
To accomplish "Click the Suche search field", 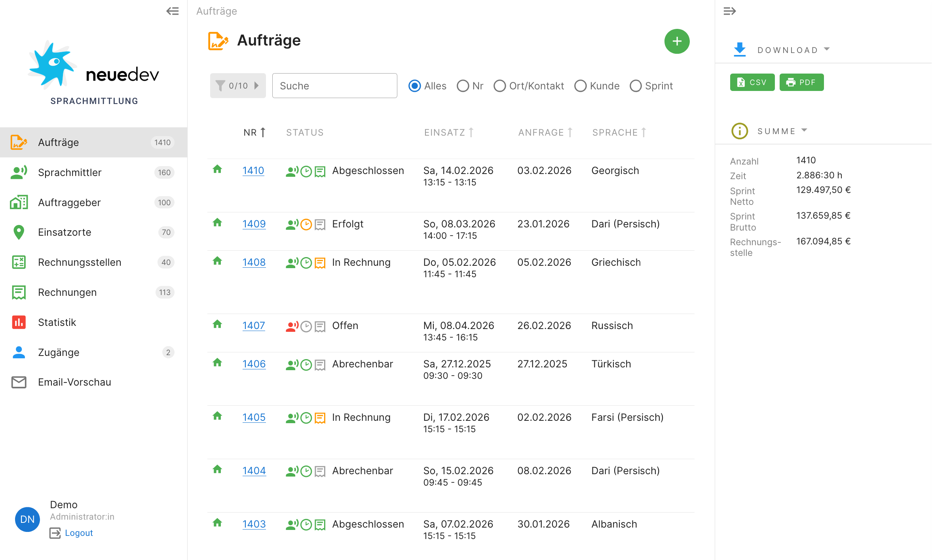I will click(x=334, y=85).
